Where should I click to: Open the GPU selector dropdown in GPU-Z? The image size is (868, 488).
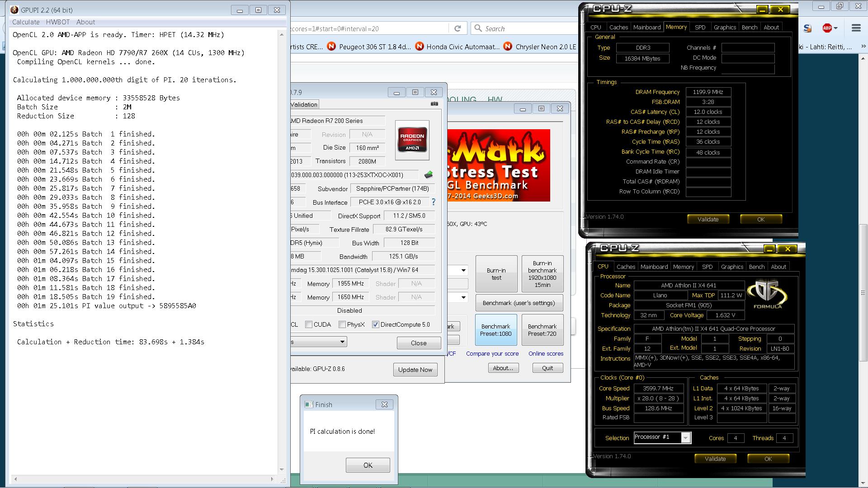(342, 342)
